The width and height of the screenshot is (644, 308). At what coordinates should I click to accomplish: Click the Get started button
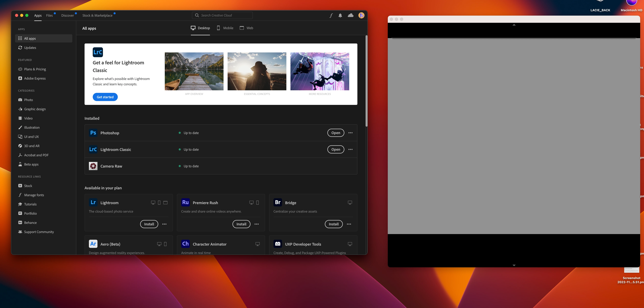(105, 97)
